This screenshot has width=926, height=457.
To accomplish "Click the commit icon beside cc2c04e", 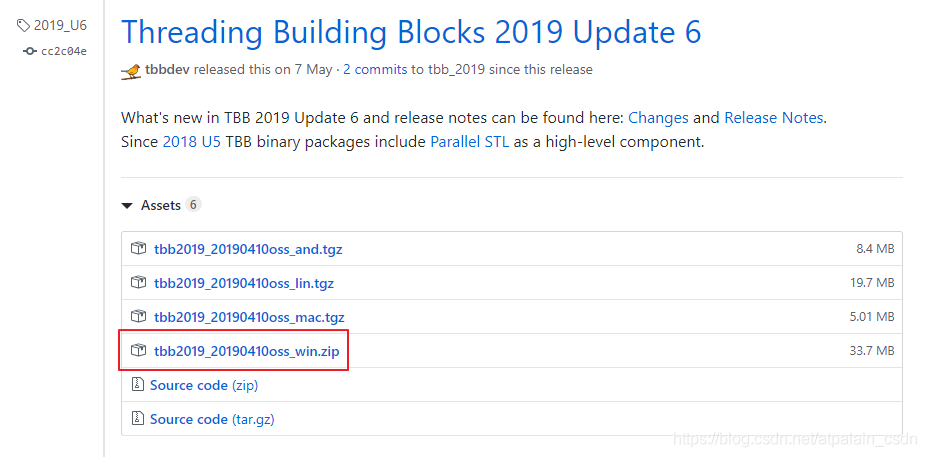I will click(x=30, y=51).
